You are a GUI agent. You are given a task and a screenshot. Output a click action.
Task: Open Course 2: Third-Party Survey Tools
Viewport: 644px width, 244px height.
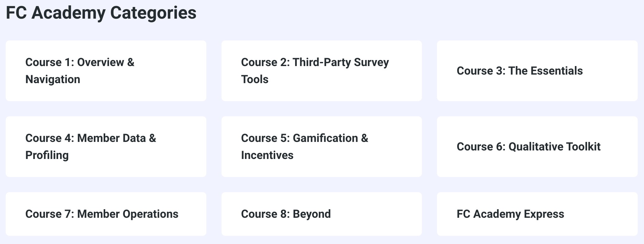(x=321, y=71)
